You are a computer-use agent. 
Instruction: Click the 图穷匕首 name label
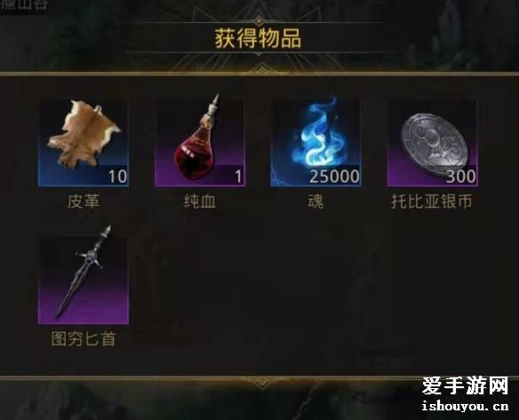pyautogui.click(x=84, y=339)
